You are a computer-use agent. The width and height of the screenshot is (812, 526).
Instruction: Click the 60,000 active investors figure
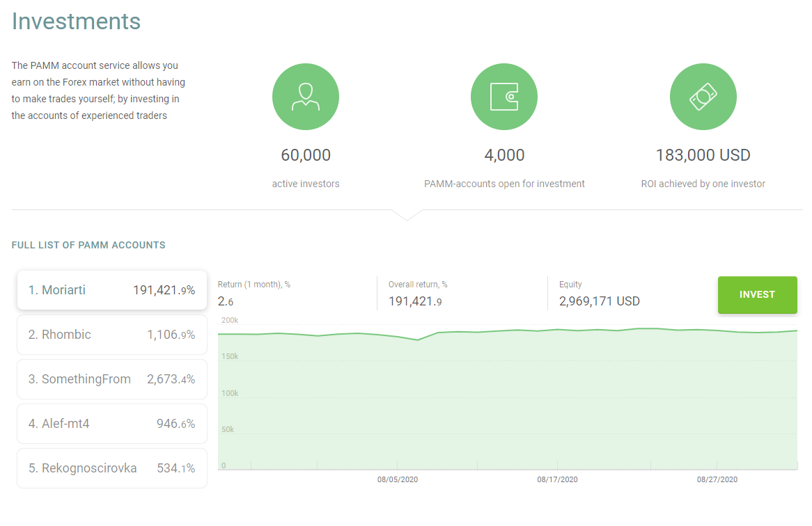[x=306, y=155]
